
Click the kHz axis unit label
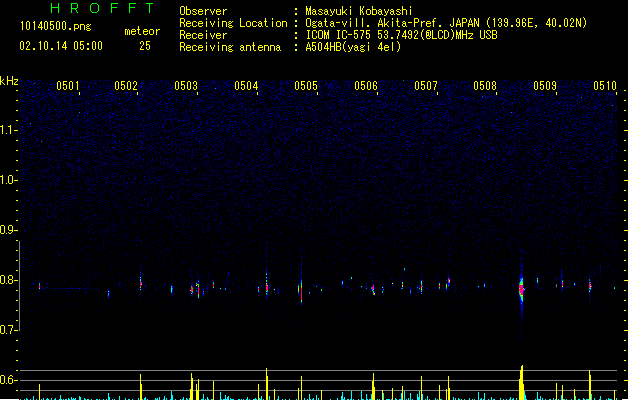pos(9,81)
